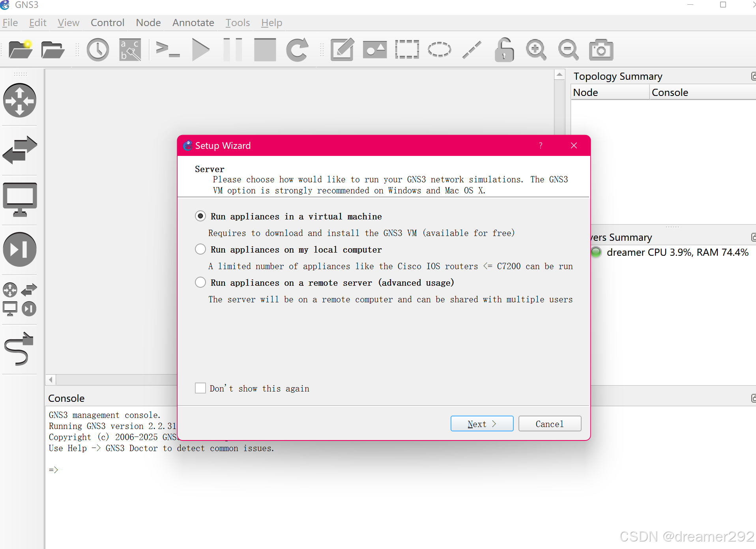Browse all devices in sidebar
Screen dimensions: 756x549
click(20, 300)
